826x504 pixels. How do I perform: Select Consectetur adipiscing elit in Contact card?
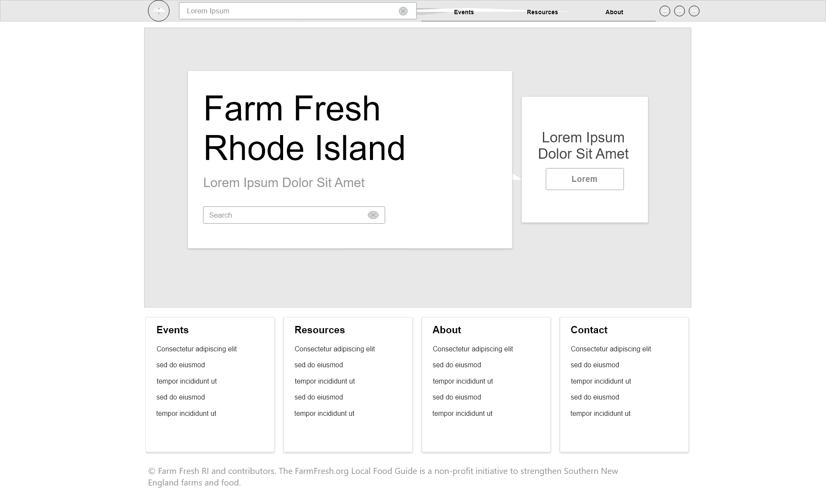pos(611,349)
